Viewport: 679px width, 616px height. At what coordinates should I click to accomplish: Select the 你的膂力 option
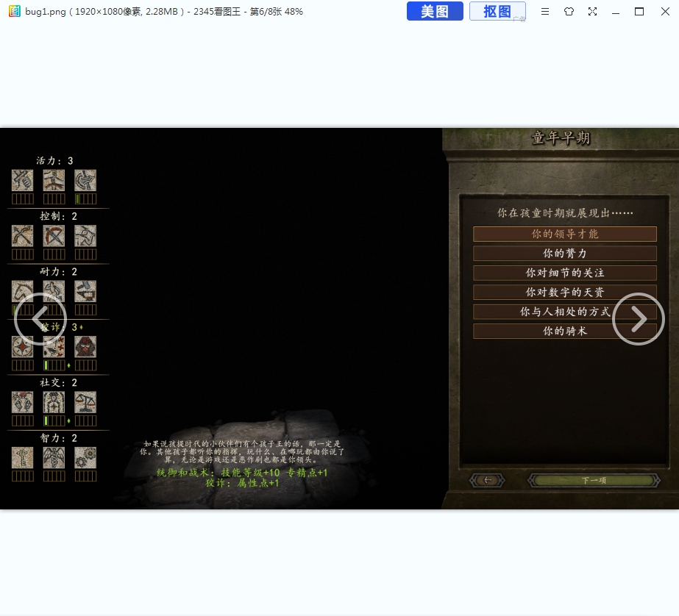pos(565,254)
